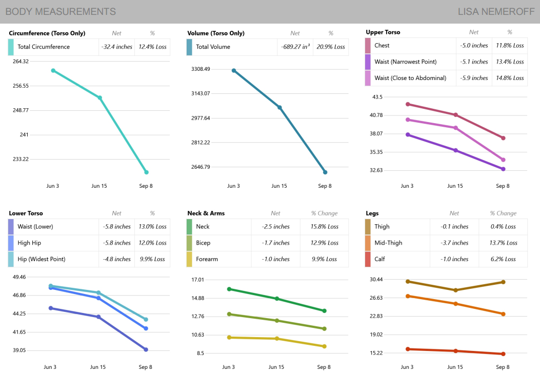Click the BODY MEASUREMENTS header title
Image resolution: width=540 pixels, height=392 pixels.
tap(61, 12)
